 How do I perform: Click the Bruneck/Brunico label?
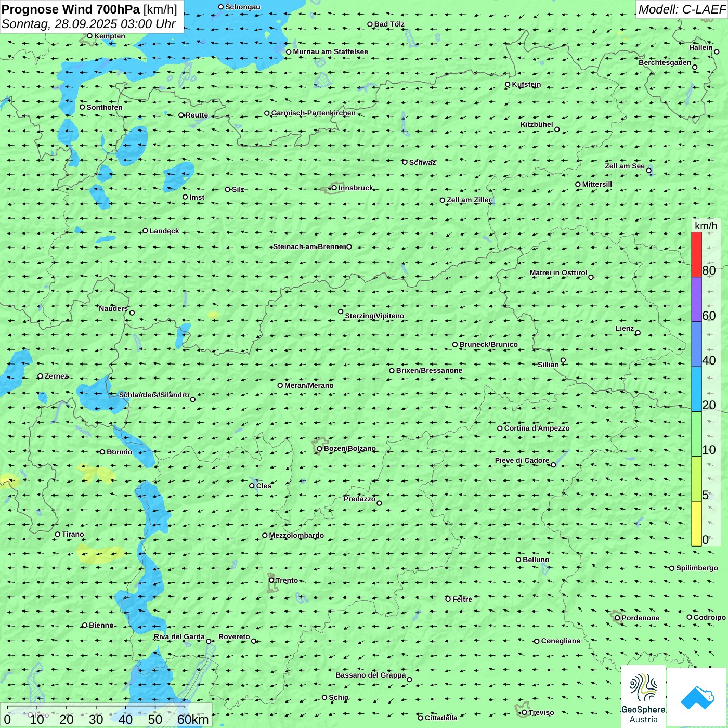pos(488,344)
